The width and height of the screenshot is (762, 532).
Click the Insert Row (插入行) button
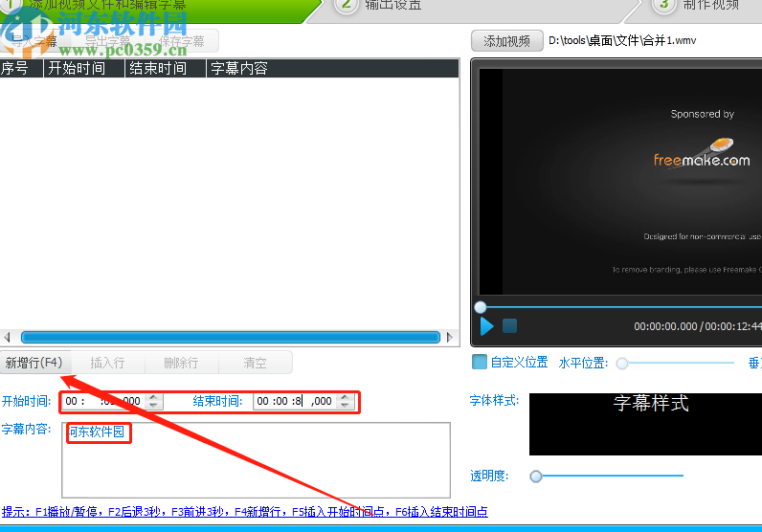pyautogui.click(x=107, y=363)
